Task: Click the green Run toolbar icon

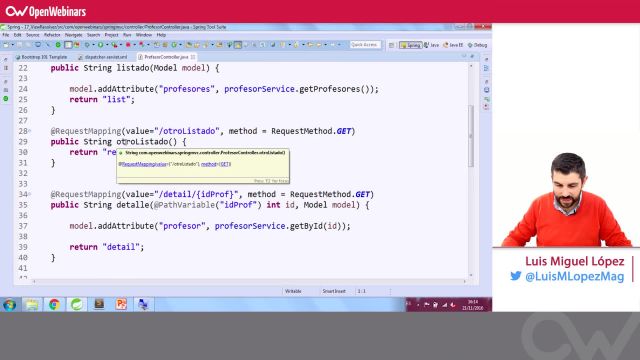Action: click(x=100, y=45)
